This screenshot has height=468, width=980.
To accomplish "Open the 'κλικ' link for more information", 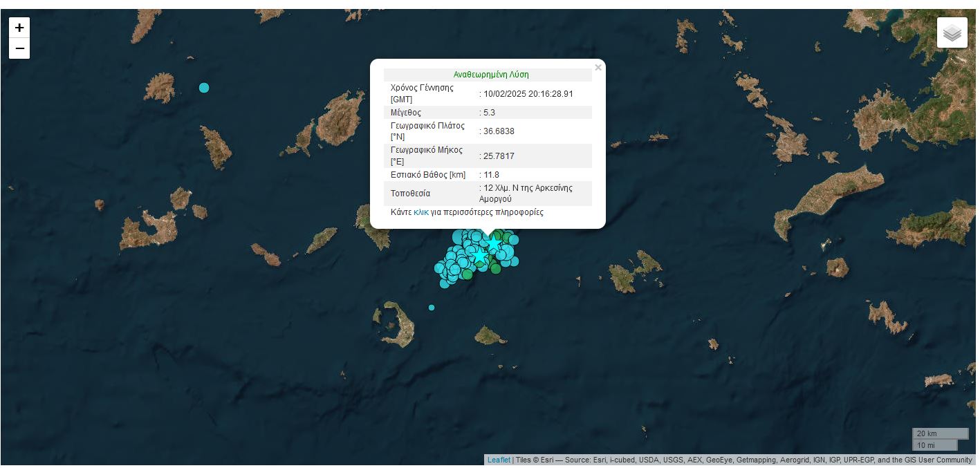I will coord(420,212).
